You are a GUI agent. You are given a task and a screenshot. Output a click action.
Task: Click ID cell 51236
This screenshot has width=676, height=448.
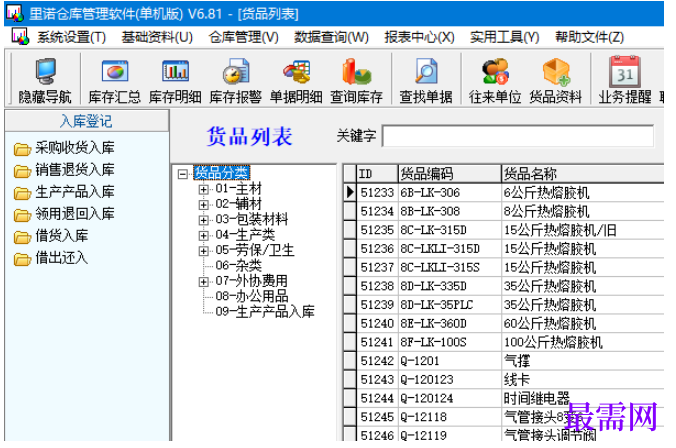pos(377,249)
